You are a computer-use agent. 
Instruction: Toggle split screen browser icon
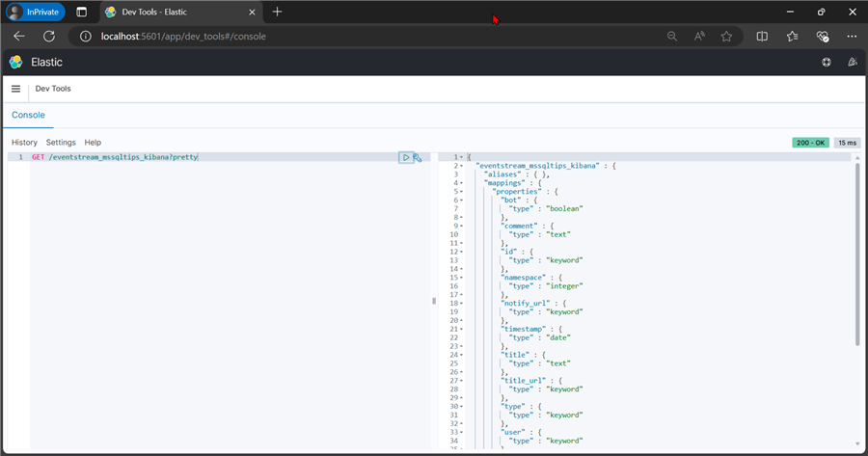[x=762, y=36]
